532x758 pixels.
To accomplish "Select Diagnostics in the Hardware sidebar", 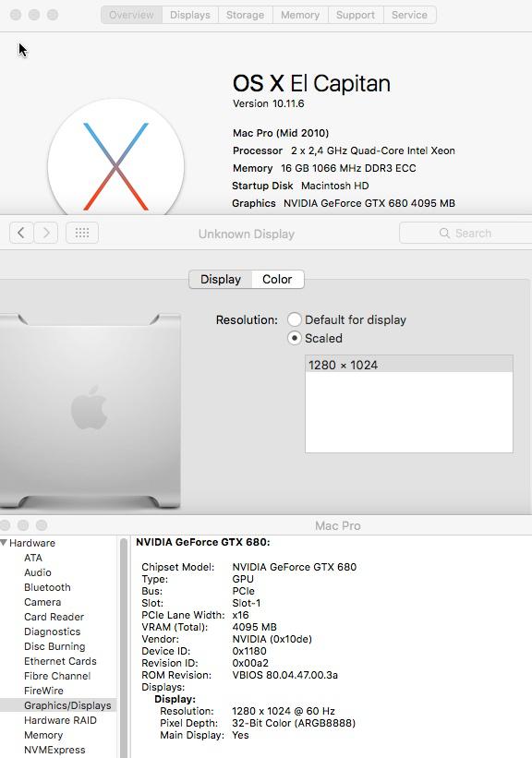I will coord(53,632).
